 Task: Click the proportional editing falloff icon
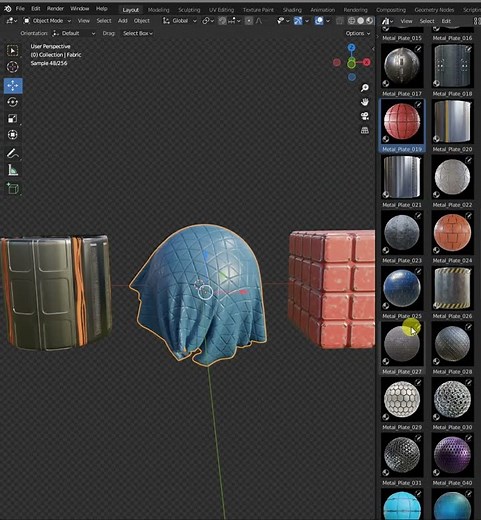coord(259,21)
